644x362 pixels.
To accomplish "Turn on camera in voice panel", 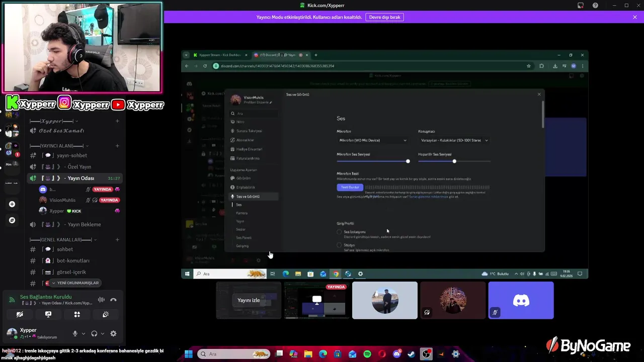I will (20, 314).
